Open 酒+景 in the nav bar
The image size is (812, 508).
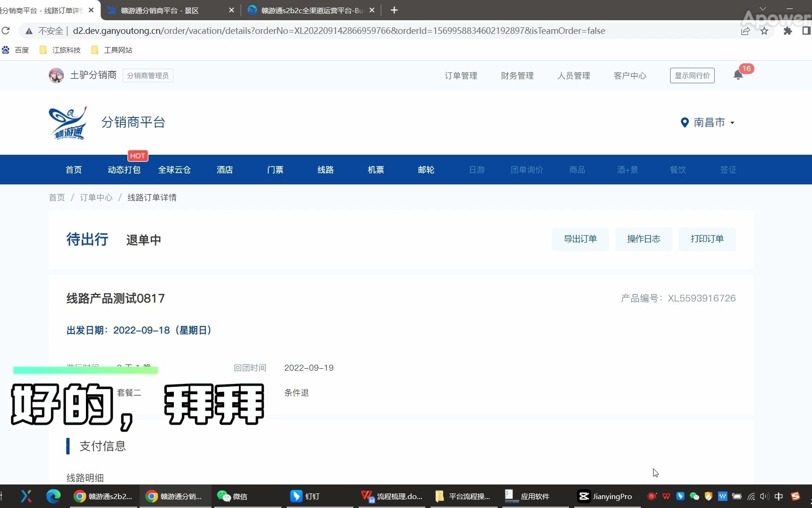tap(627, 170)
